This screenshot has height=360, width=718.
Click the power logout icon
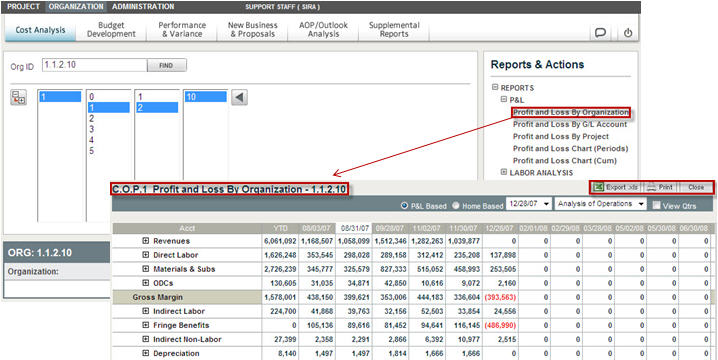coord(628,33)
